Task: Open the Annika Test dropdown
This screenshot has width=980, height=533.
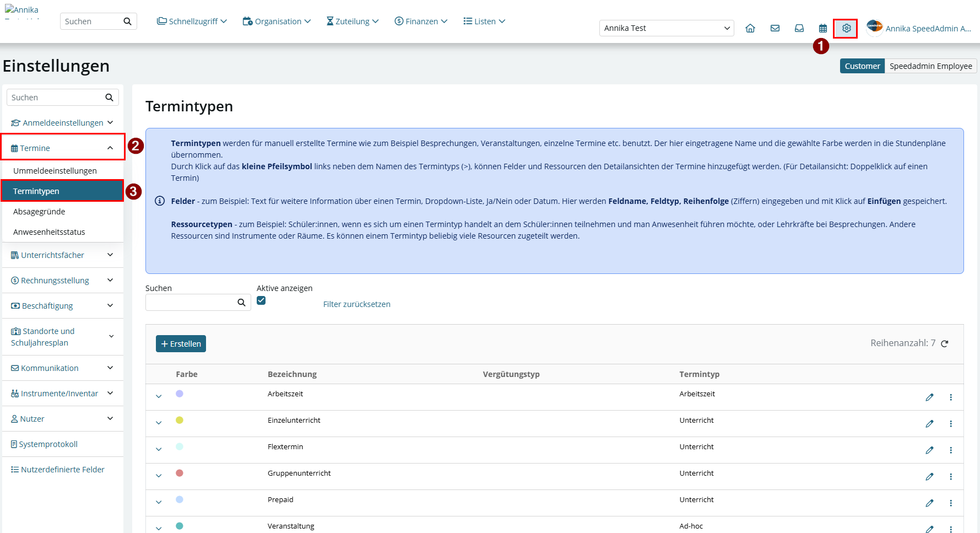Action: (x=667, y=28)
